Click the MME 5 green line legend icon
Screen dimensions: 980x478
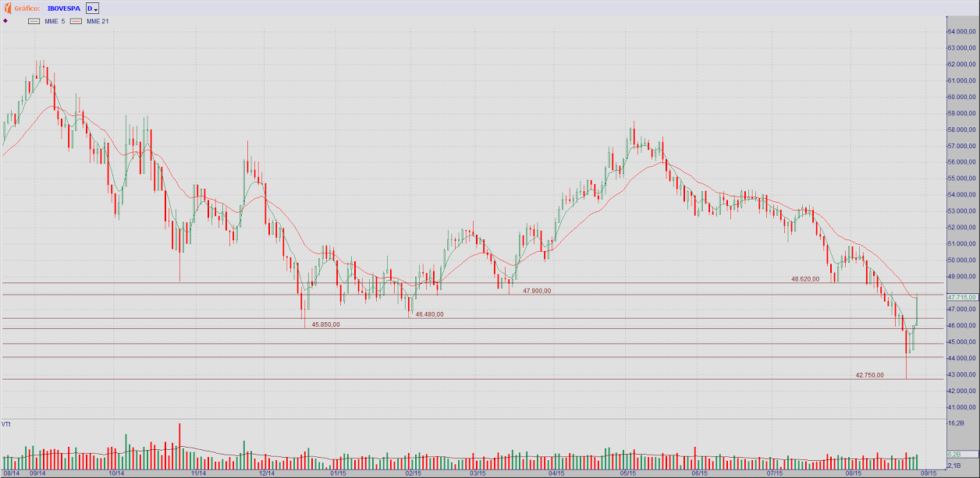(x=34, y=21)
